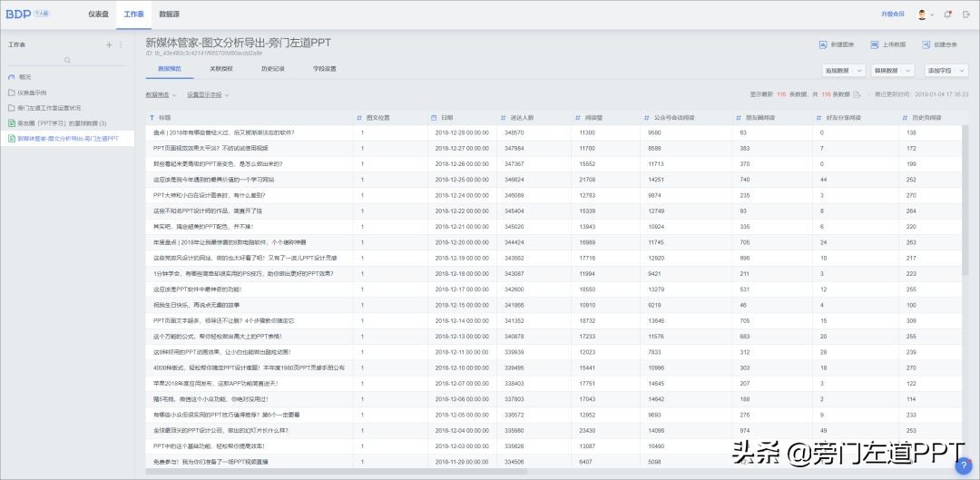The height and width of the screenshot is (480, 980).
Task: Click the logout icon at top right
Action: click(x=967, y=15)
